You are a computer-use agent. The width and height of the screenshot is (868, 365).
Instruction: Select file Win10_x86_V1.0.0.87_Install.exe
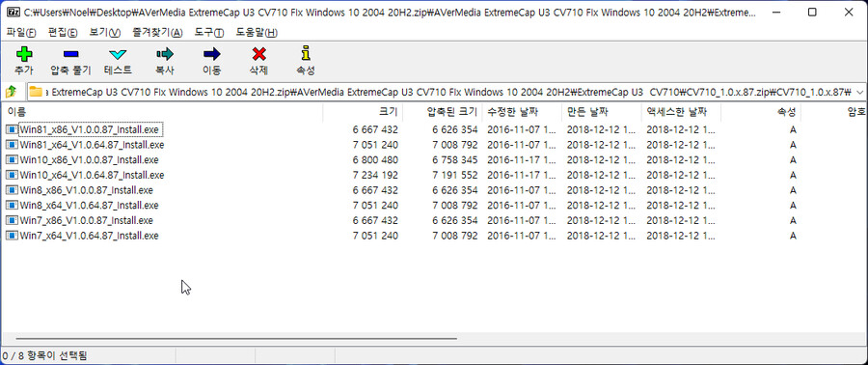(89, 160)
